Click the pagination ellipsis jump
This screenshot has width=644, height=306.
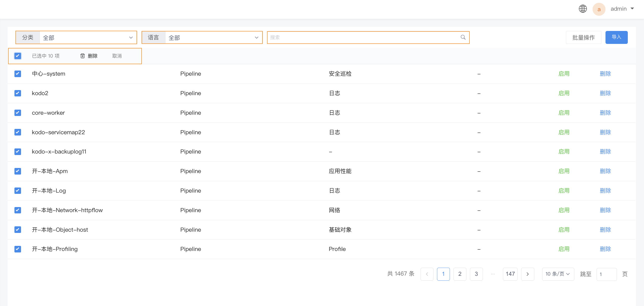point(493,274)
